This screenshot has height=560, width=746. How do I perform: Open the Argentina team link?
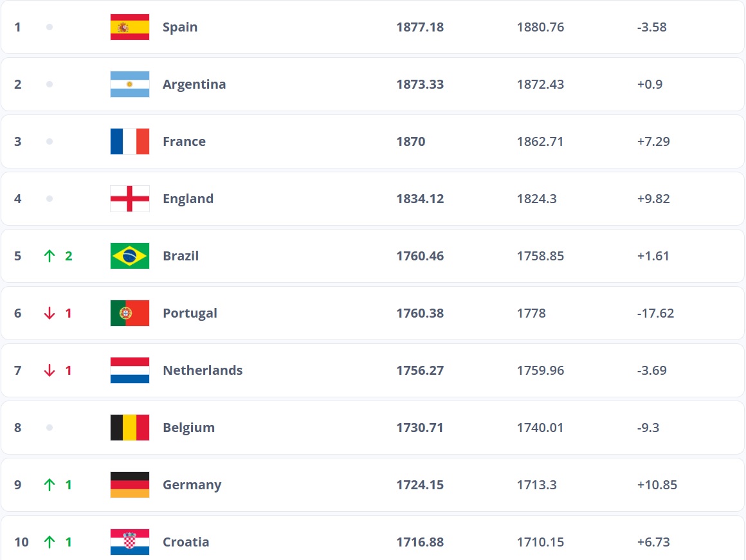point(194,84)
